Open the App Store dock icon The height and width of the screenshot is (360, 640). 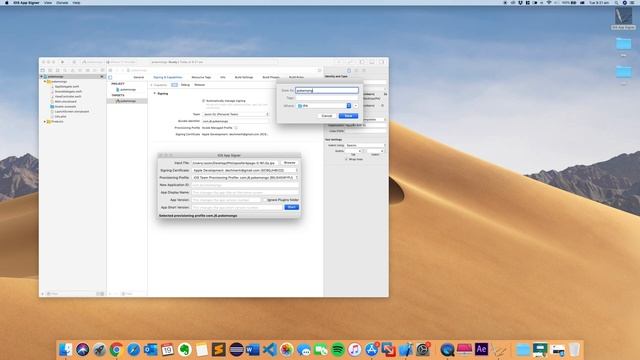click(371, 349)
